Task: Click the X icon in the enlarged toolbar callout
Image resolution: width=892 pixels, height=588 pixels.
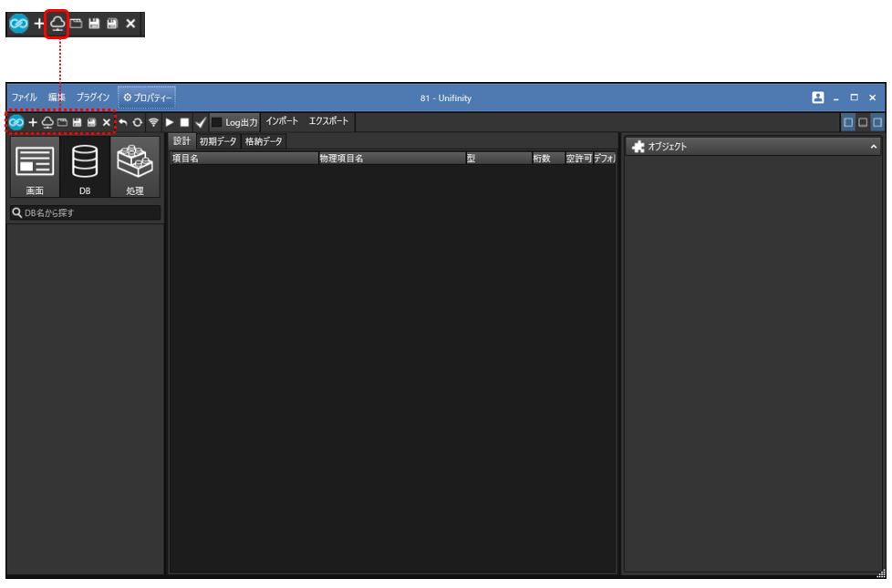Action: [130, 24]
